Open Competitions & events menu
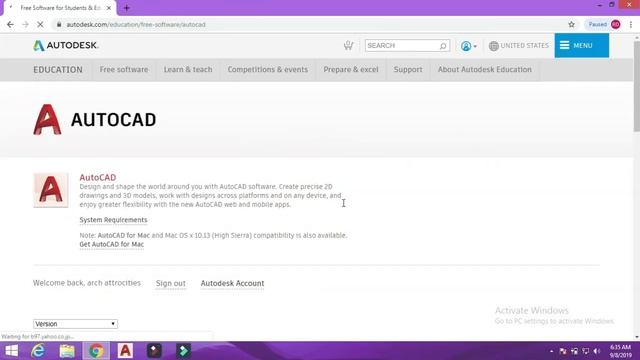This screenshot has height=360, width=640. pyautogui.click(x=268, y=69)
